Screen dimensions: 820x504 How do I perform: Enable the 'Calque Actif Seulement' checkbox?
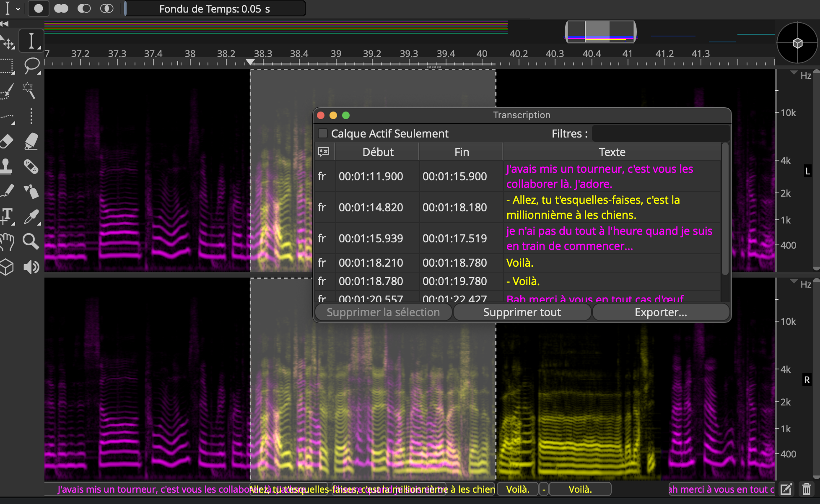click(323, 133)
